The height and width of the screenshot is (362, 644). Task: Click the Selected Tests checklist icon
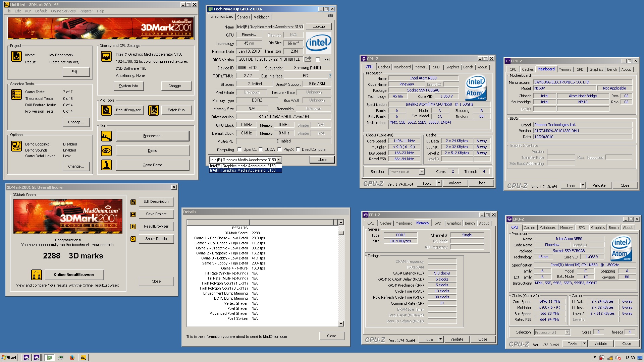16,95
